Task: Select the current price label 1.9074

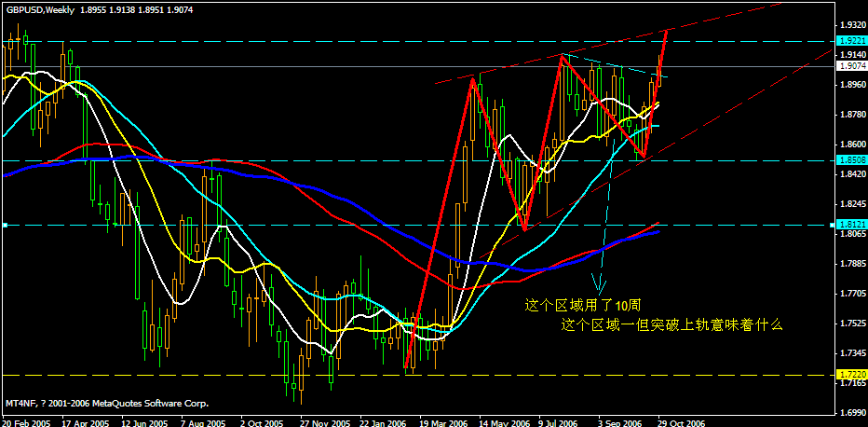Action: [x=851, y=66]
